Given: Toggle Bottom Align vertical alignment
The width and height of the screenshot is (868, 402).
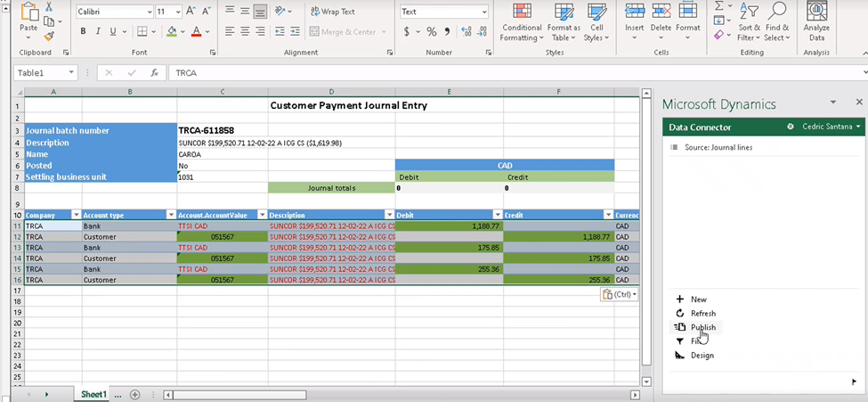Looking at the screenshot, I should pyautogui.click(x=260, y=11).
